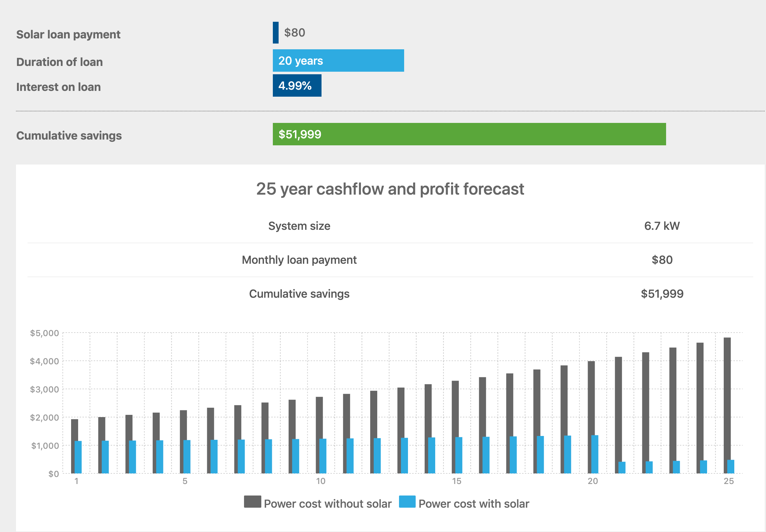Image resolution: width=766 pixels, height=532 pixels.
Task: Toggle Power cost with solar legend label
Action: [474, 504]
